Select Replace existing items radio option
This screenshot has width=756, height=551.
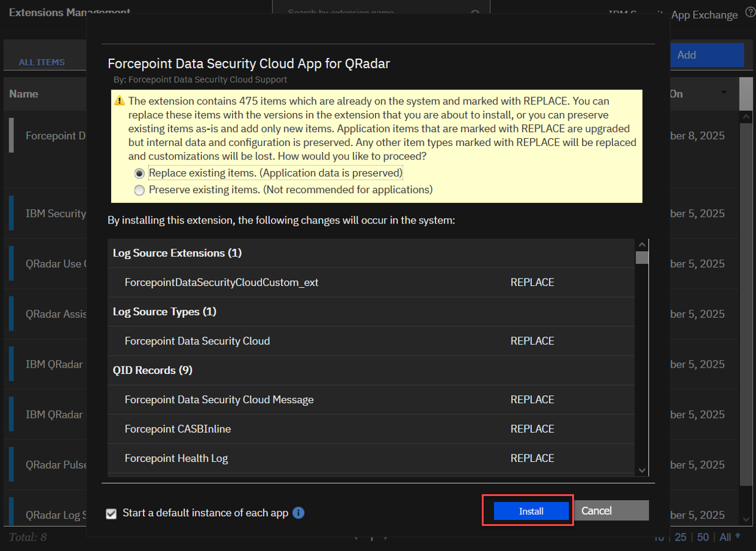[139, 173]
